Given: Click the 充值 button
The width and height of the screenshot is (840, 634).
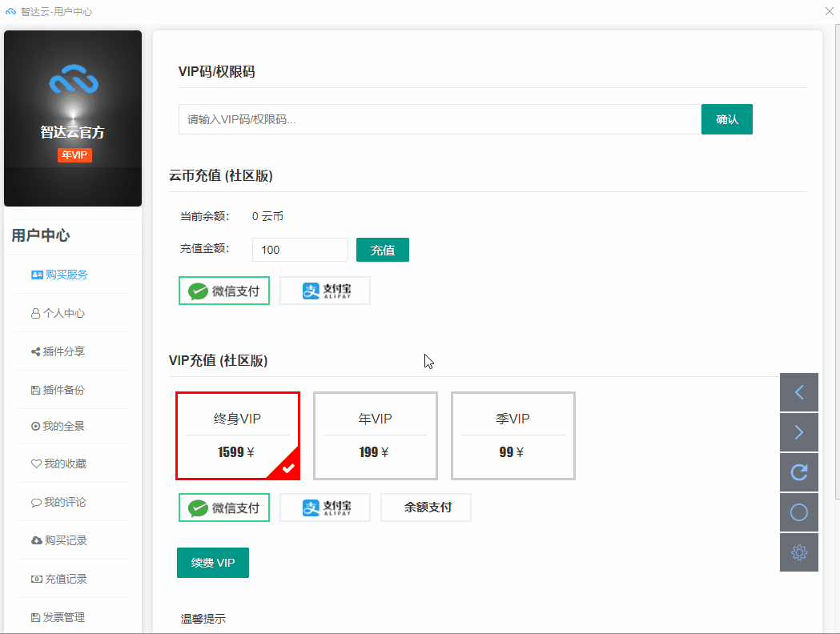Looking at the screenshot, I should (382, 249).
